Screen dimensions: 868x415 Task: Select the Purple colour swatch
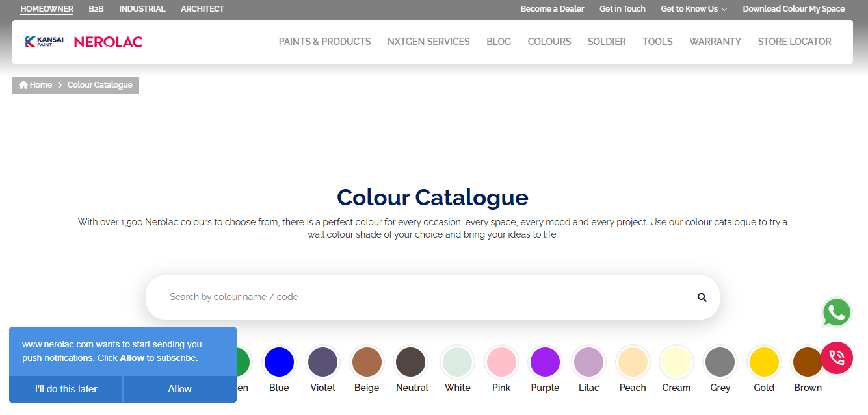click(x=545, y=362)
